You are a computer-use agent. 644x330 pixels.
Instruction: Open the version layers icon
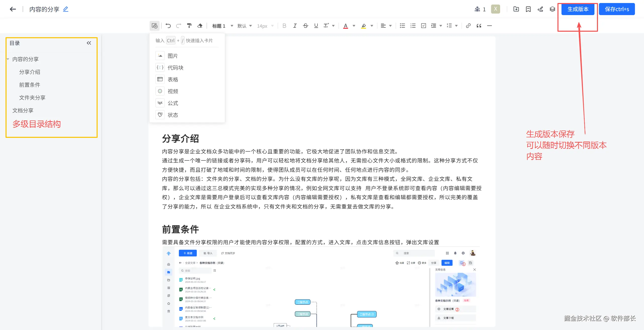(552, 9)
